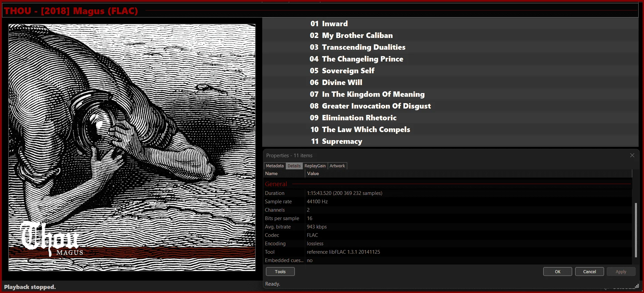
Task: Click the Ready status text
Action: tap(273, 284)
